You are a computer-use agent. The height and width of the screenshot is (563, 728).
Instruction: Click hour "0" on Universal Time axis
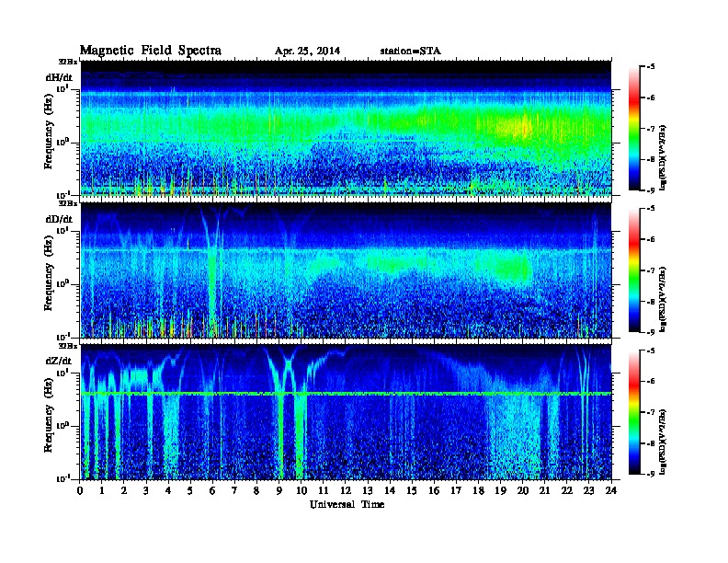(x=80, y=490)
